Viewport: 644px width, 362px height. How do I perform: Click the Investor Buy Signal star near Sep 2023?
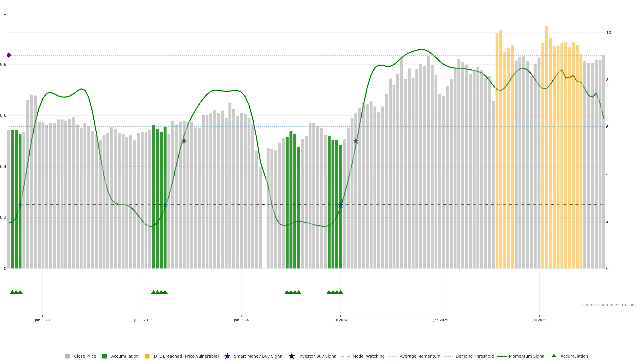[184, 141]
